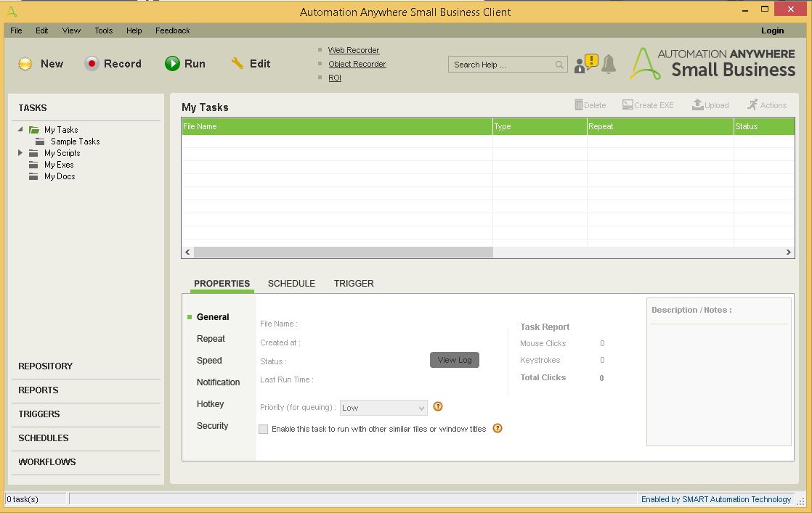Collapse the My Tasks folder tree
The image size is (812, 513).
(20, 129)
